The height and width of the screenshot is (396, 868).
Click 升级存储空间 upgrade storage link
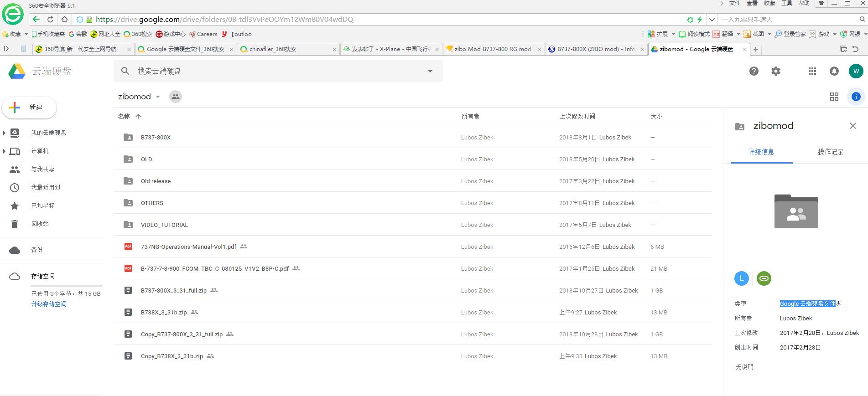click(x=49, y=304)
